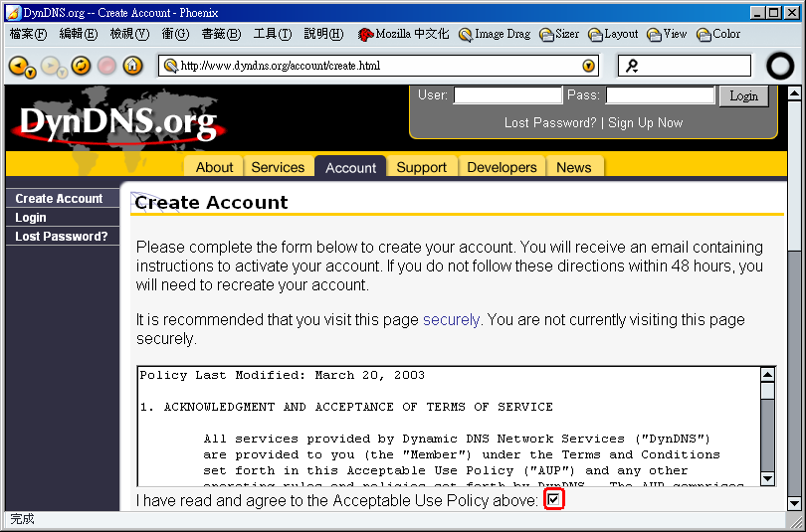Open the 檔案(F) menu
Viewport: 806px width, 532px height.
tap(28, 35)
